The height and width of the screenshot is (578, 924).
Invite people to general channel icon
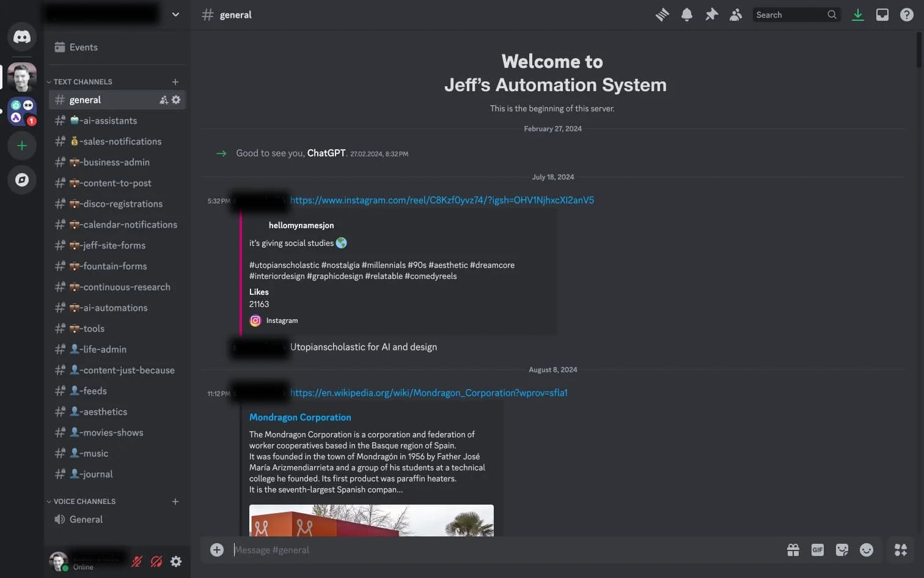click(x=164, y=100)
